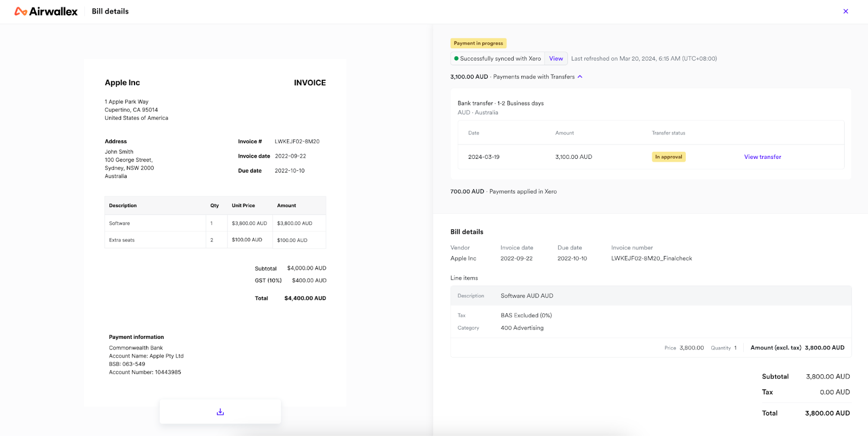
Task: Click the Total 3,800.00 AUD amount
Action: (827, 413)
